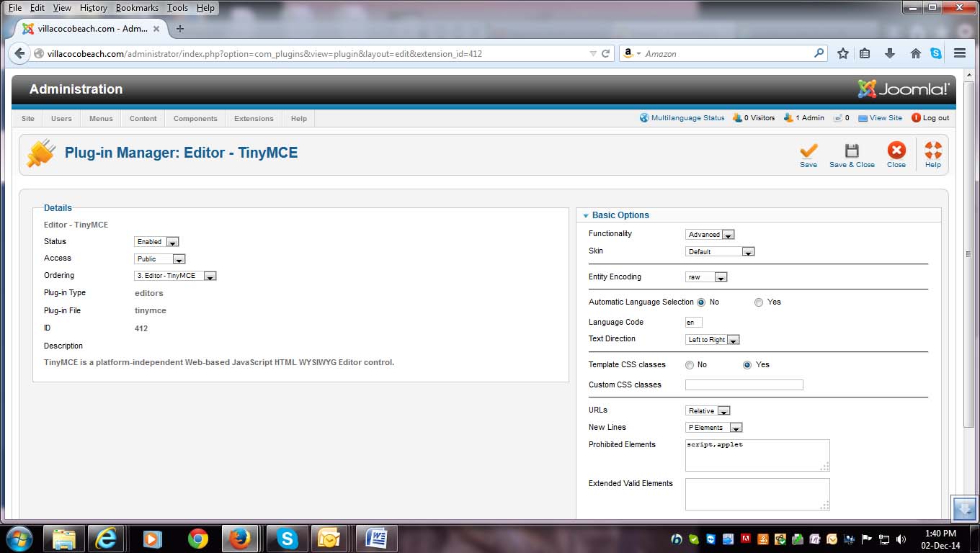The image size is (980, 553).
Task: Click the bookmark star icon
Action: pyautogui.click(x=842, y=53)
